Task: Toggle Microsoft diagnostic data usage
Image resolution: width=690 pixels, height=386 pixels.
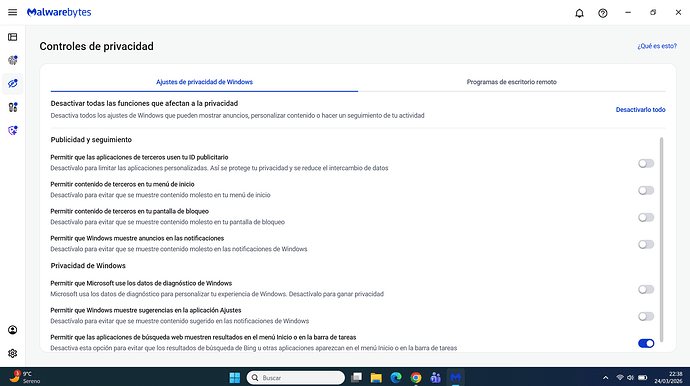Action: point(646,289)
